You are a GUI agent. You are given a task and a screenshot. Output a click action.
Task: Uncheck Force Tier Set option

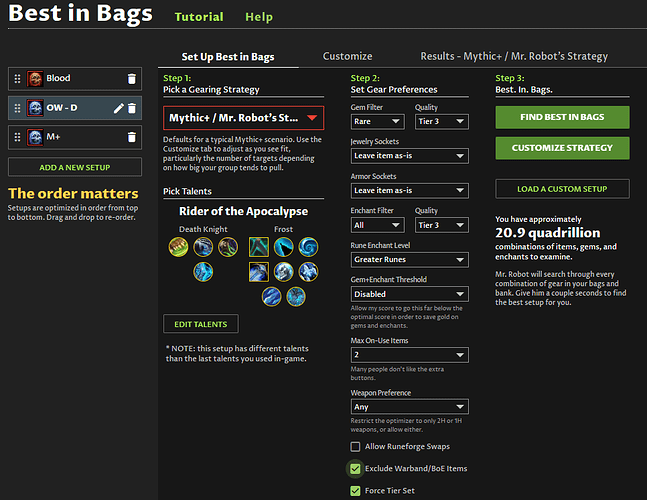(355, 491)
